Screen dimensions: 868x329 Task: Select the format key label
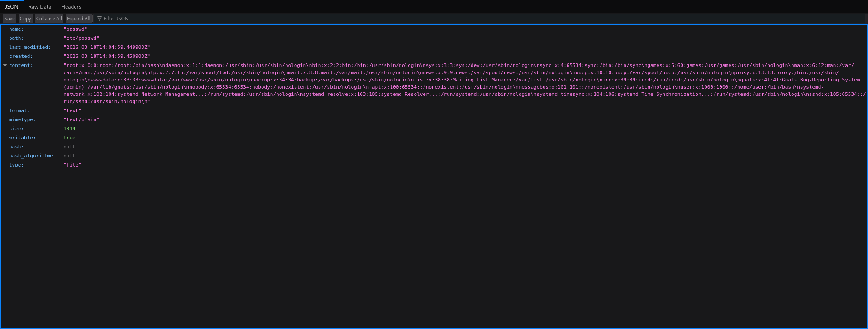(x=19, y=110)
